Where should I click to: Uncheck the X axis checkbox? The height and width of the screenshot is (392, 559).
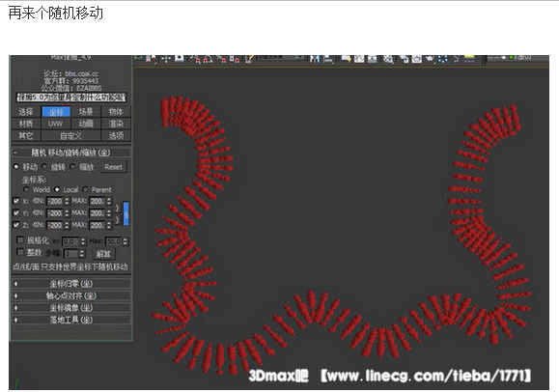(16, 201)
